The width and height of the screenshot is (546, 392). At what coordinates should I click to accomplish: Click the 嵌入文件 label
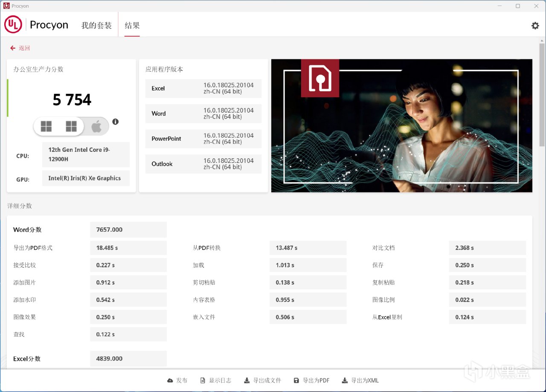(204, 317)
